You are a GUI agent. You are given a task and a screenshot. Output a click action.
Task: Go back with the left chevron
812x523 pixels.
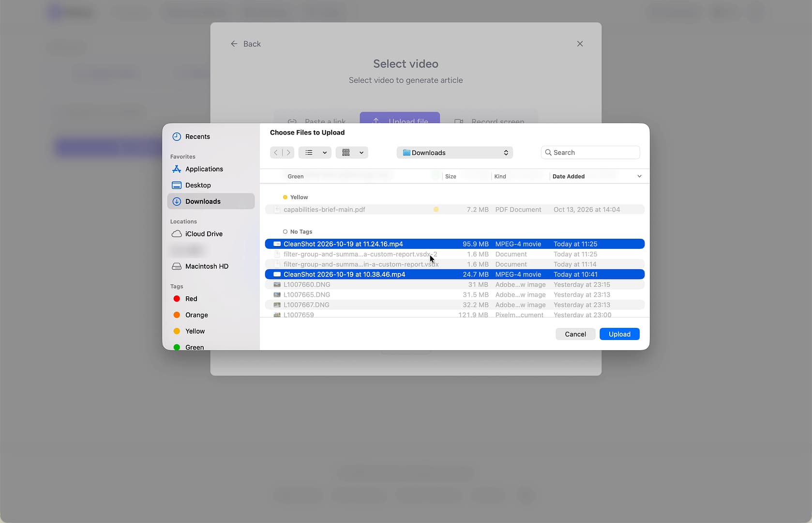click(x=276, y=153)
